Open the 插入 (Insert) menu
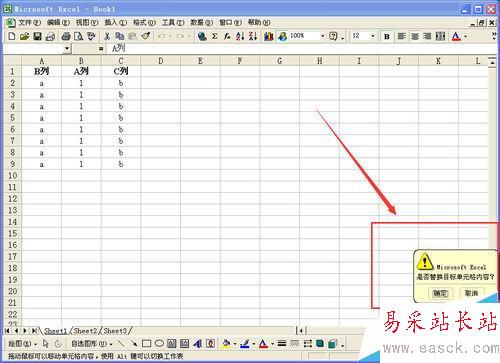The width and height of the screenshot is (500, 363). [x=115, y=23]
